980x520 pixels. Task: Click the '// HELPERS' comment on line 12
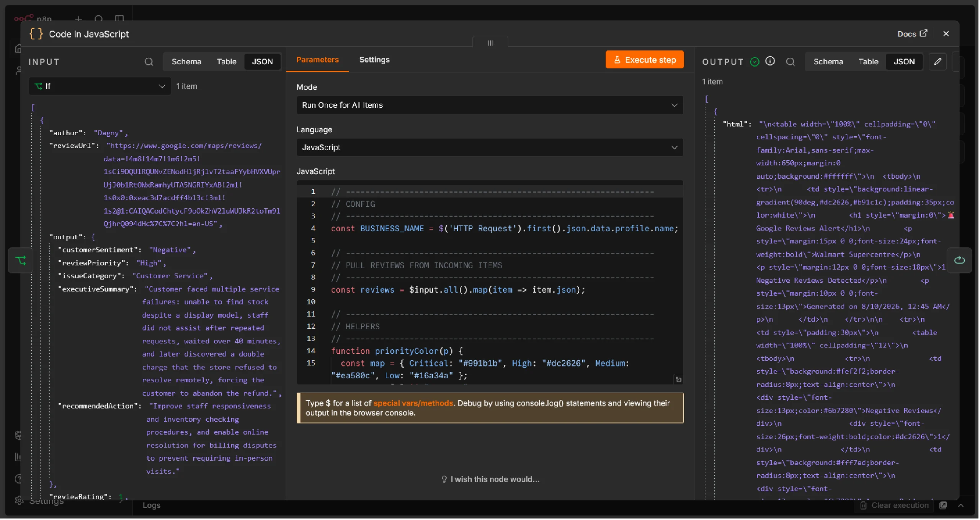[356, 327]
